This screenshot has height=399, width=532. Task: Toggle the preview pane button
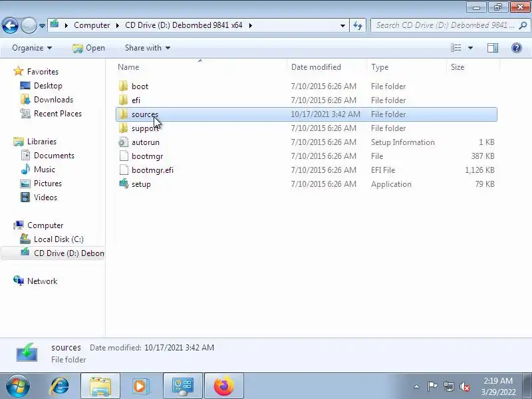tap(493, 48)
